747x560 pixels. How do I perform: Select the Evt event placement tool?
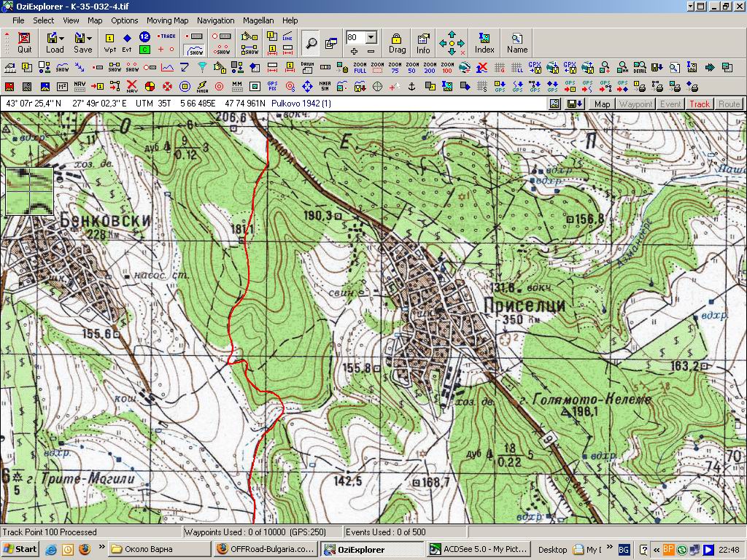click(127, 42)
